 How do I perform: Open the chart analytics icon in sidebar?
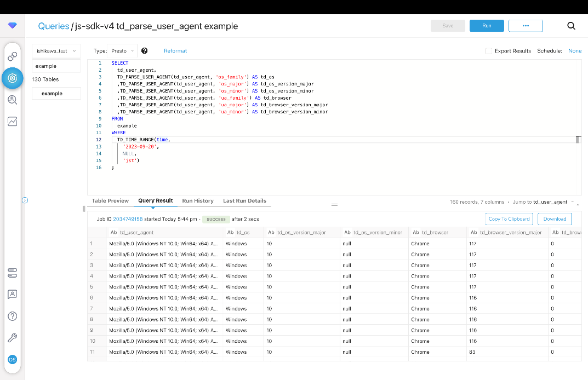pos(12,122)
